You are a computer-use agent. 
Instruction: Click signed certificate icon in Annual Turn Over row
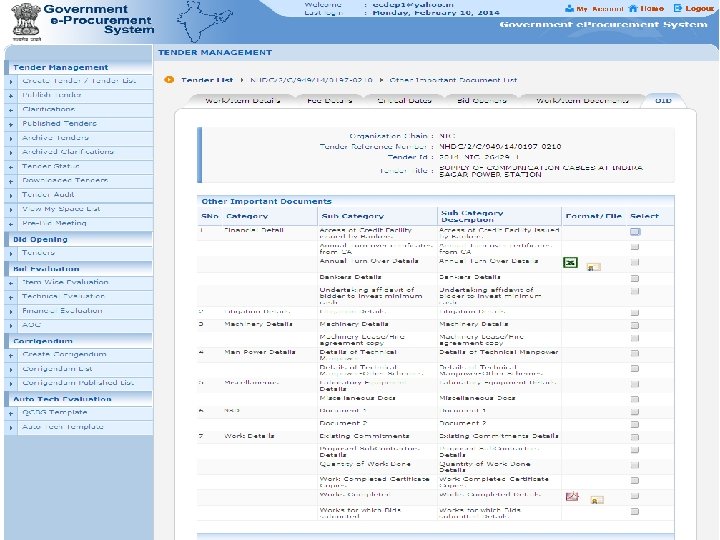pos(593,266)
